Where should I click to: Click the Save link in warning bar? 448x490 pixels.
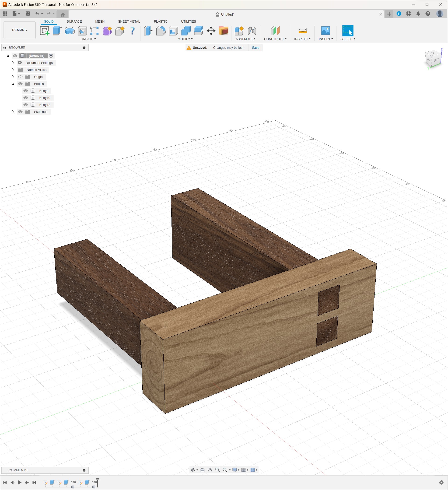[x=255, y=48]
